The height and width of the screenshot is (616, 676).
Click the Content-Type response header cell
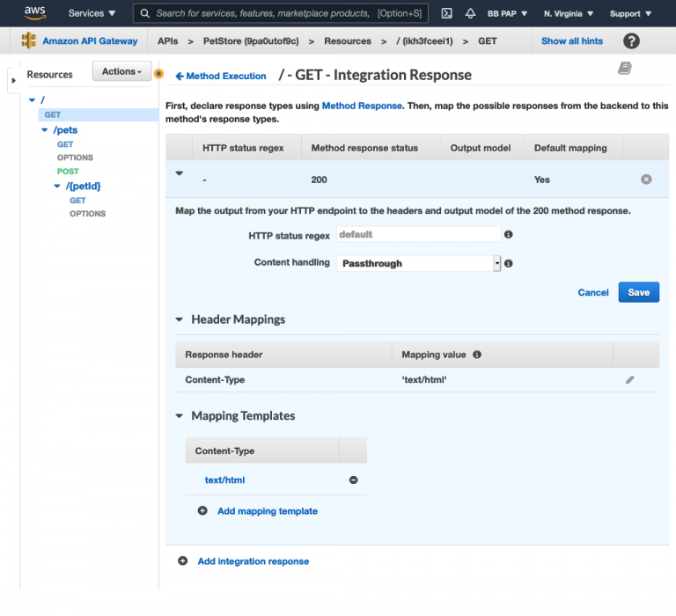(x=215, y=380)
